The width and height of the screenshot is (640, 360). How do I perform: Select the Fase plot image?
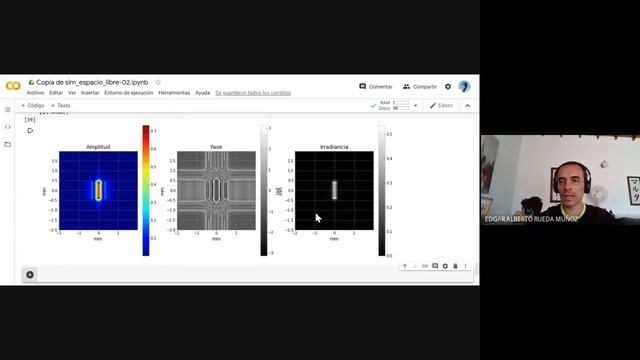pos(216,191)
